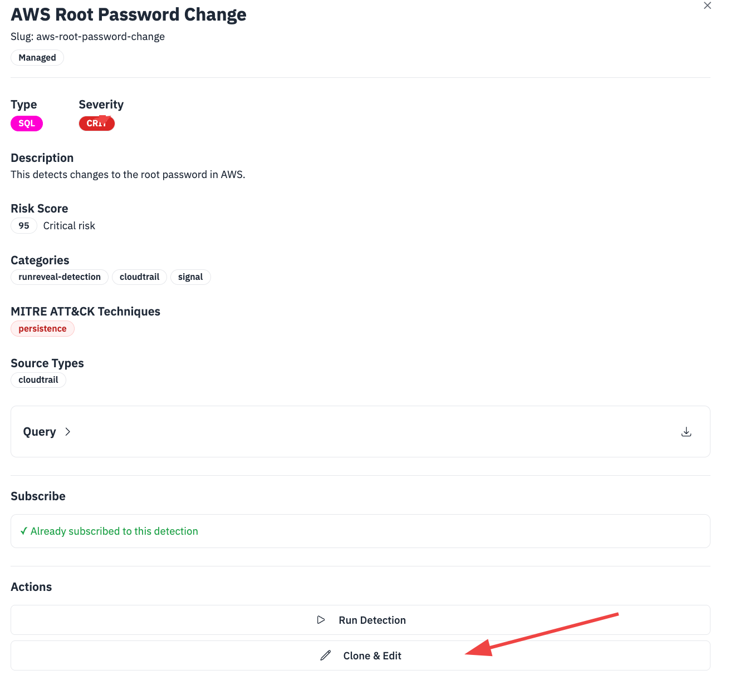Viewport: 735px width, 700px height.
Task: Select the cloudtrail category tag
Action: click(139, 277)
